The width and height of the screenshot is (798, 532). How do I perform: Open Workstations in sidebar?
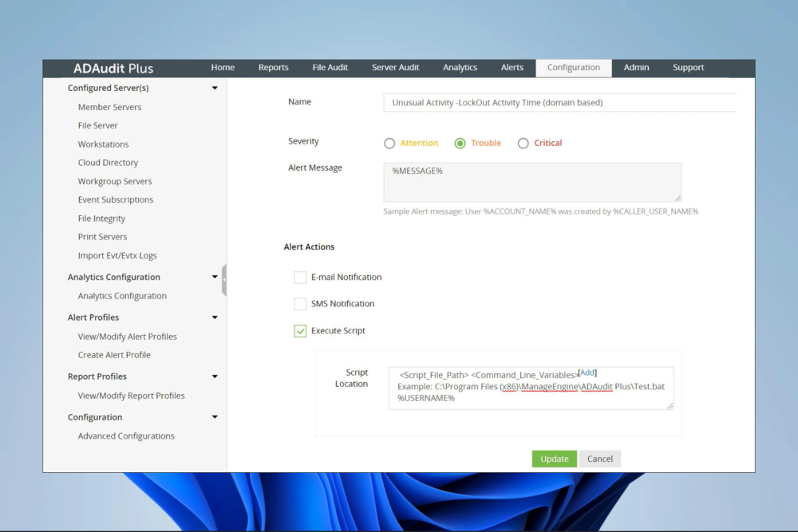click(103, 144)
